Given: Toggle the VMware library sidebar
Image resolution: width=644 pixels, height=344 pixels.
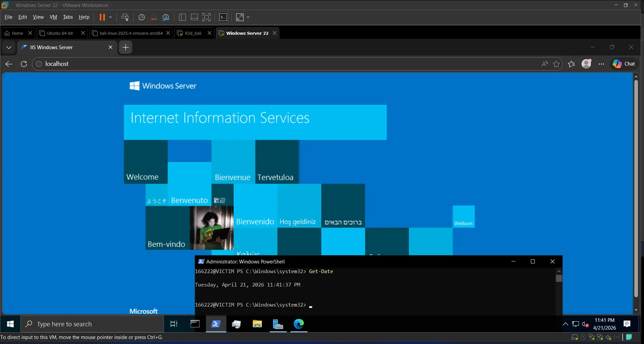Looking at the screenshot, I should tap(182, 17).
